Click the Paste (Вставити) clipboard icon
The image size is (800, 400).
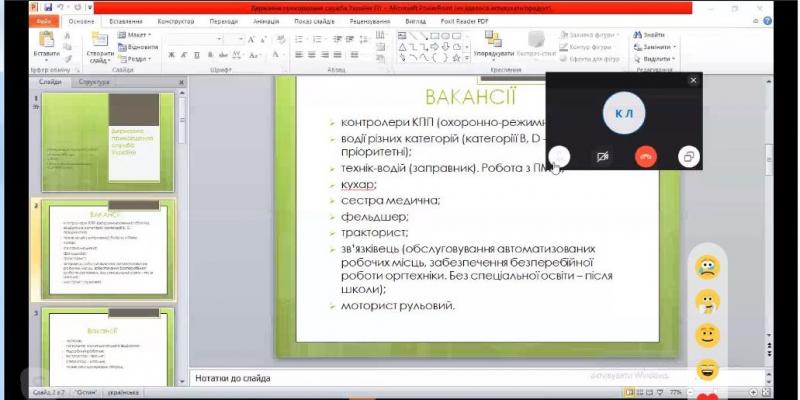[45, 40]
